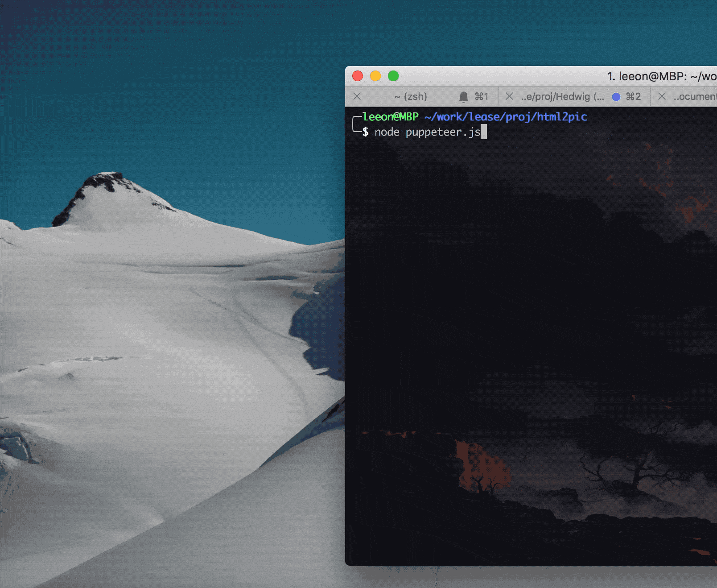Click the path ~/work/lease/proj/html2pic in prompt
This screenshot has height=588, width=717.
pyautogui.click(x=506, y=117)
